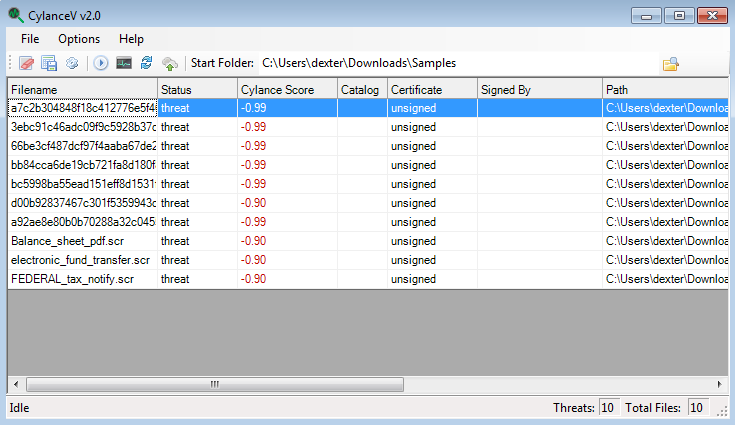
Task: Open settings via the gear icon
Action: pos(72,63)
